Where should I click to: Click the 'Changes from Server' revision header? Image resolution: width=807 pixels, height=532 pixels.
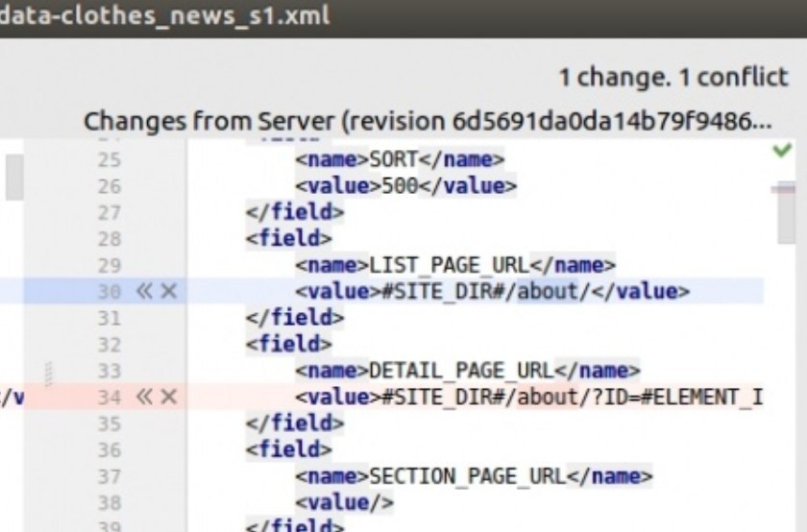point(428,121)
